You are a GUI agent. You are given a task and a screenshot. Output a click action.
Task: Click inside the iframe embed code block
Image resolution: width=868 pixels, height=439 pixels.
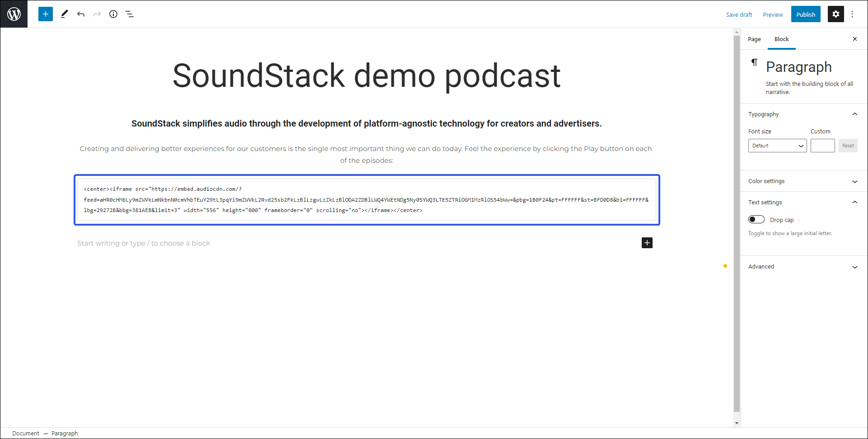(x=366, y=199)
